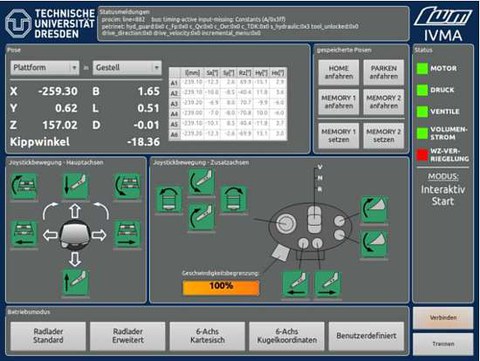480x361 pixels.
Task: Click the roll-right icon in Zusatzachsen
Action: [234, 199]
